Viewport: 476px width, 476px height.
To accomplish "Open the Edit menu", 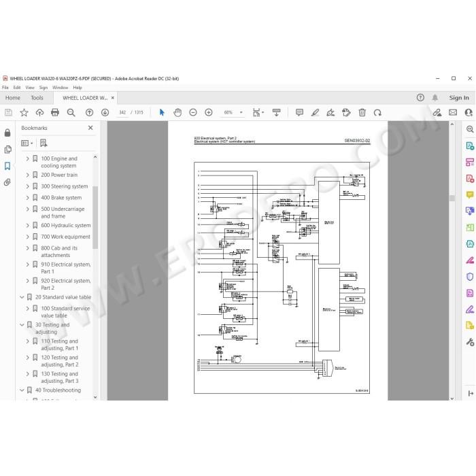I will tap(17, 88).
